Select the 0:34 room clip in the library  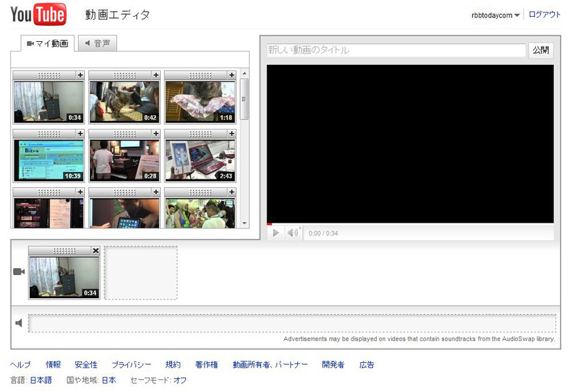click(49, 102)
